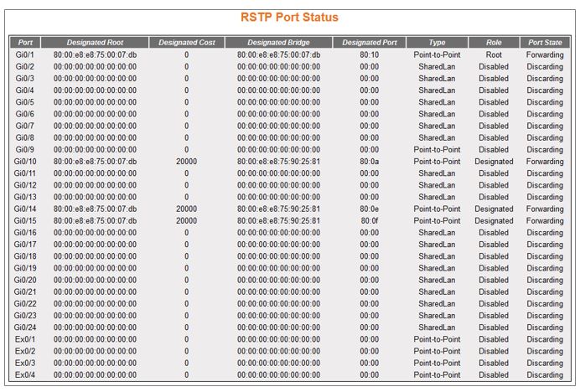
Task: Click the Root role cell for Gi0/1
Action: click(x=494, y=54)
